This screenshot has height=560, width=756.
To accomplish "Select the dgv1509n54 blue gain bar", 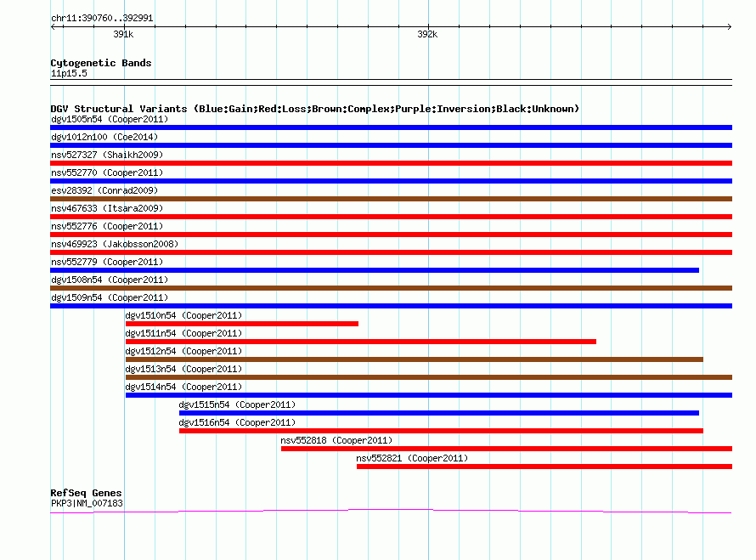I will pyautogui.click(x=391, y=306).
